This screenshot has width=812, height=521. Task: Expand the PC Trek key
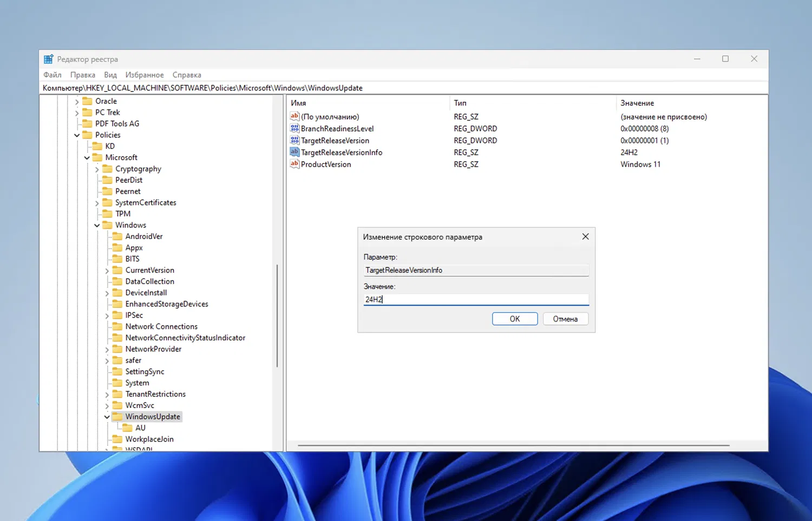[x=77, y=113]
